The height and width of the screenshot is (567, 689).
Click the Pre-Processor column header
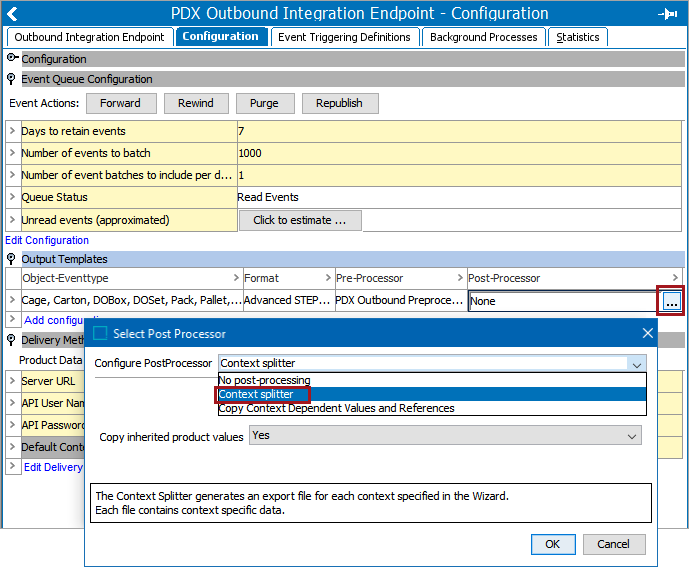click(401, 278)
